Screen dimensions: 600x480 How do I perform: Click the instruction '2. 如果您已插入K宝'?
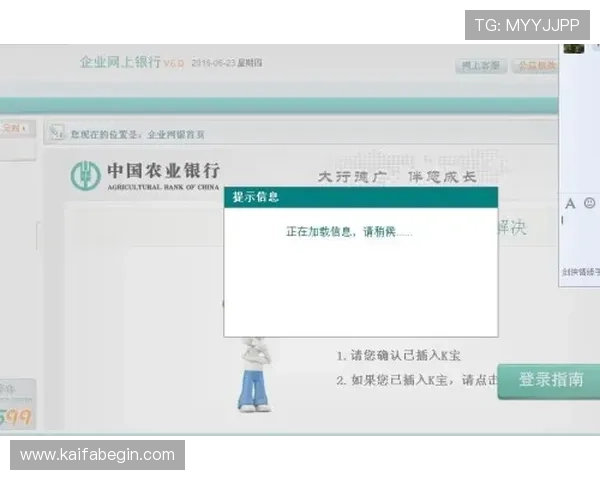click(417, 380)
